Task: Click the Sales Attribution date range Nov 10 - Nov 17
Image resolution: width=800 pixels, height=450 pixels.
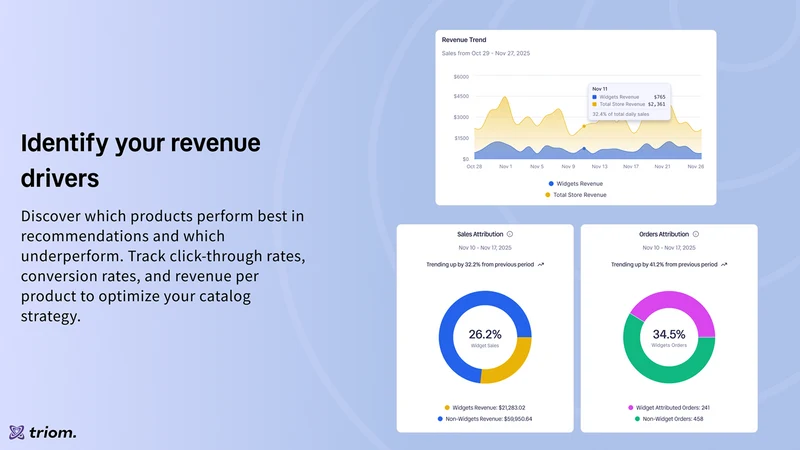Action: 485,247
